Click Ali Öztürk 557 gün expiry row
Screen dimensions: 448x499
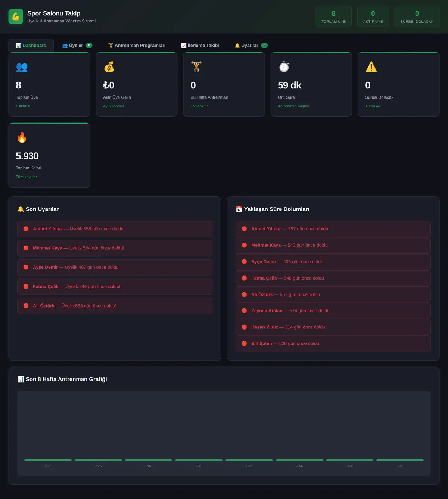pyautogui.click(x=333, y=294)
